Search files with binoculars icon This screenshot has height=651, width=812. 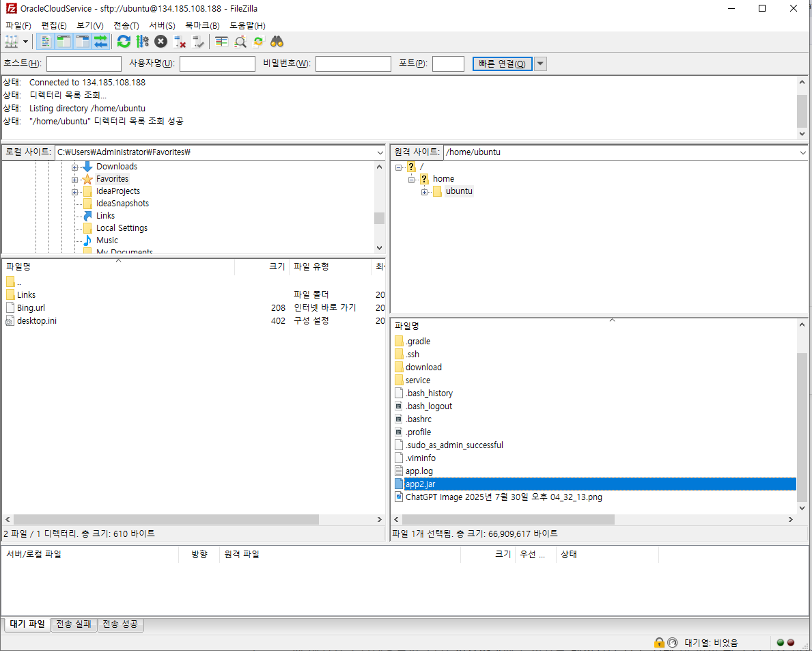tap(277, 42)
